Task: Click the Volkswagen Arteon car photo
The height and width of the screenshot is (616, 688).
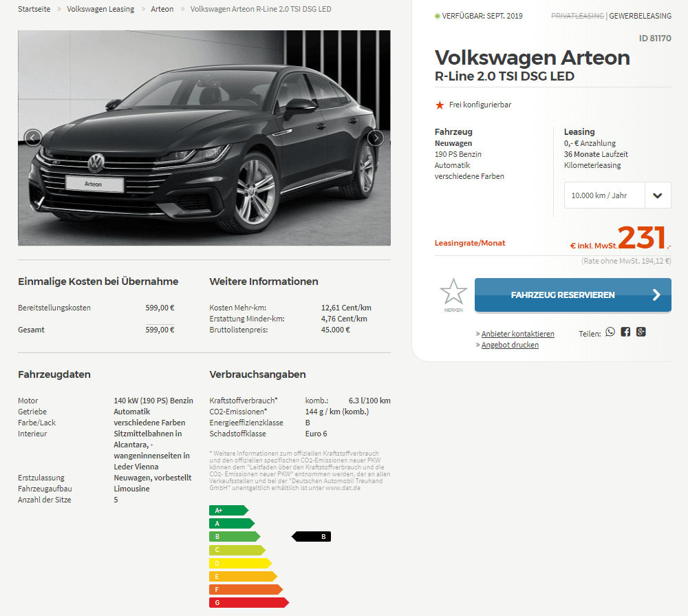Action: click(x=204, y=138)
